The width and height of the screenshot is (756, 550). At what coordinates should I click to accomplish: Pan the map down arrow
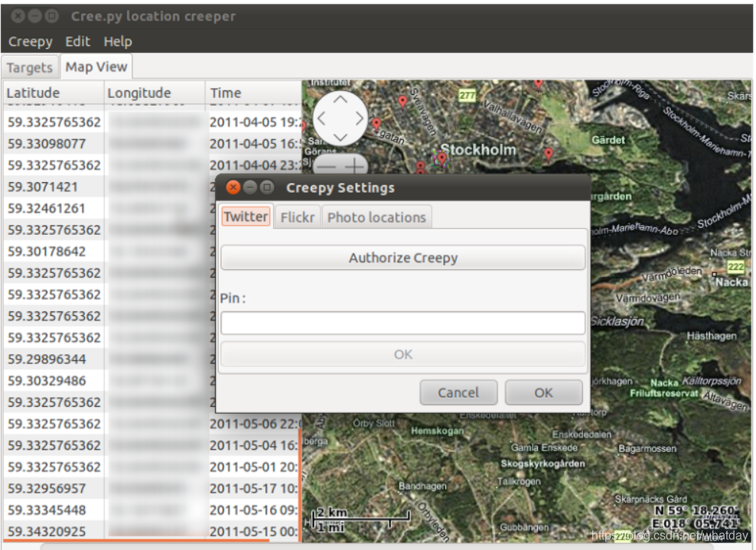[x=341, y=137]
